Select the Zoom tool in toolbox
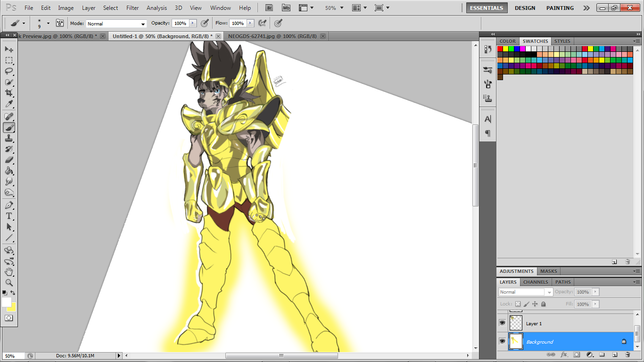 pos(9,282)
